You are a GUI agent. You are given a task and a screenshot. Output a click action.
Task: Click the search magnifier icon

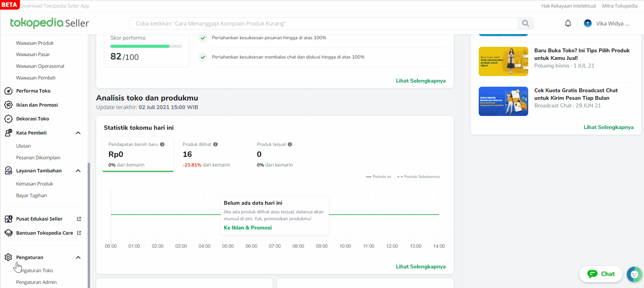point(525,23)
